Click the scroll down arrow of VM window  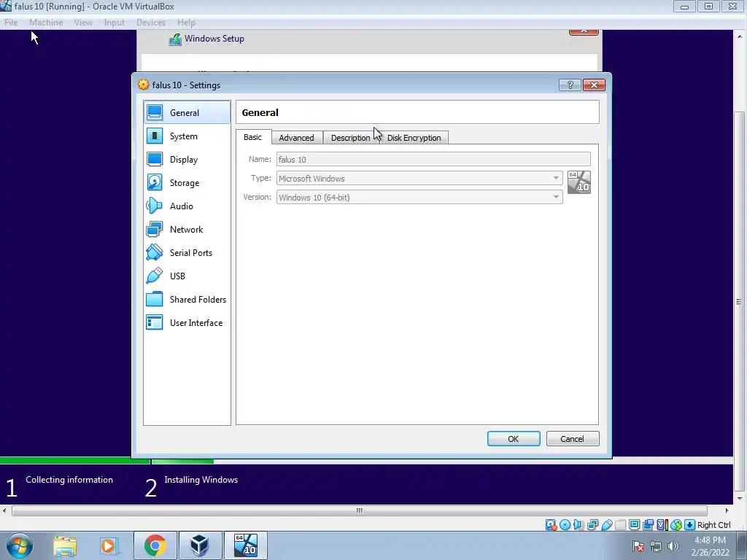739,499
